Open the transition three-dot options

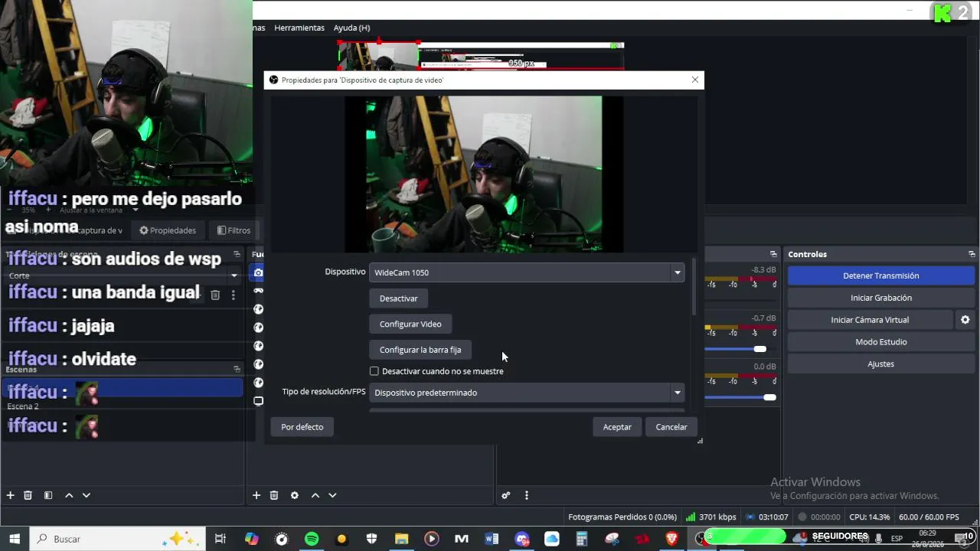[x=234, y=295]
